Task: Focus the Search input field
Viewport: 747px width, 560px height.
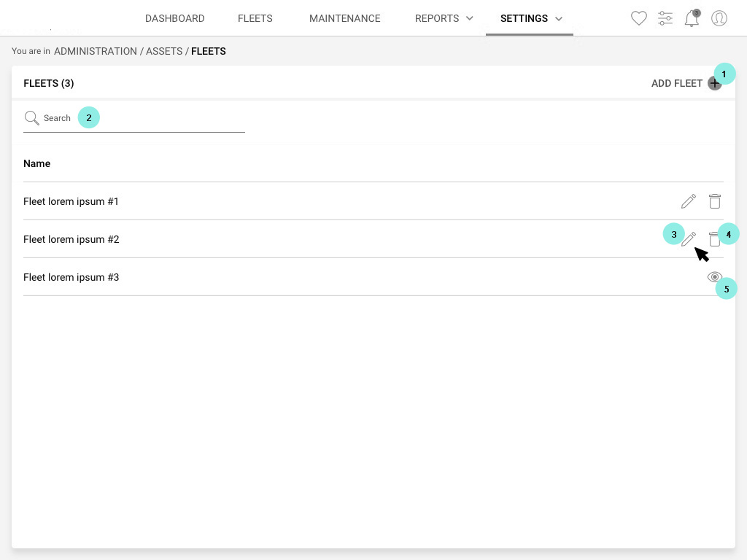Action: point(134,118)
